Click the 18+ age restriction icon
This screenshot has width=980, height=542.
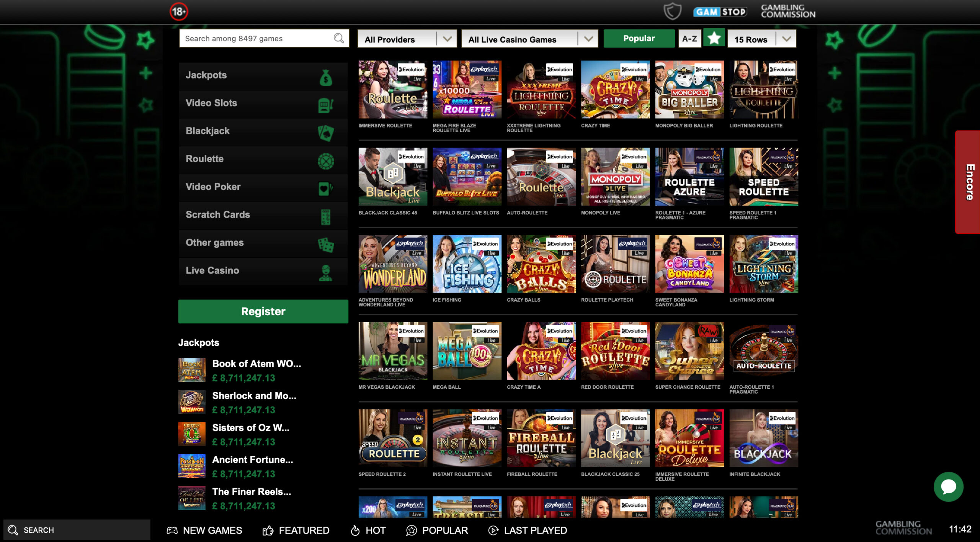(x=179, y=11)
